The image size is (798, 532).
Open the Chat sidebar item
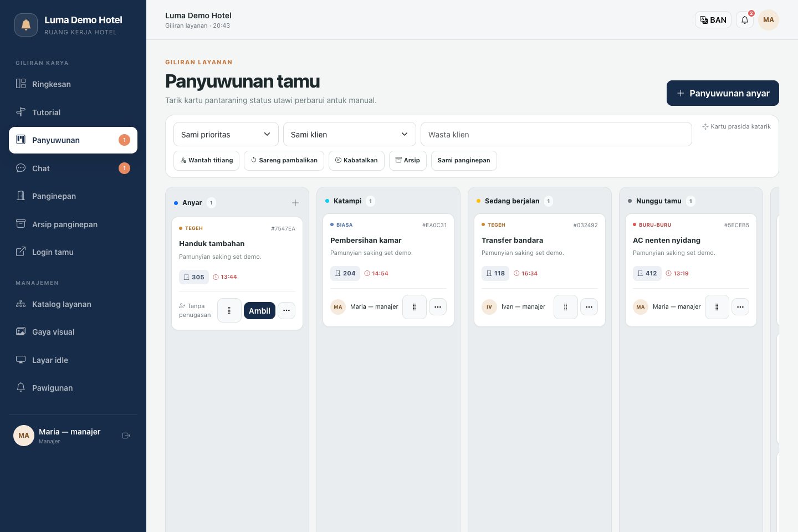click(73, 168)
